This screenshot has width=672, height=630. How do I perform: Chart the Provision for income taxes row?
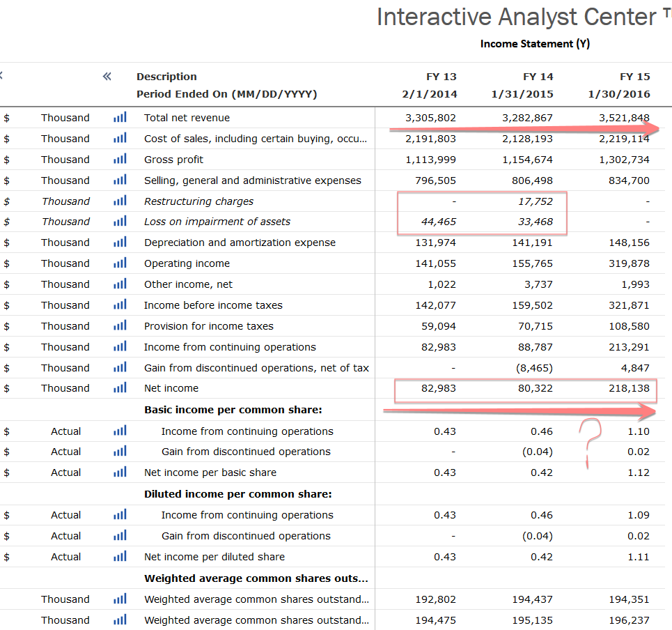click(120, 326)
